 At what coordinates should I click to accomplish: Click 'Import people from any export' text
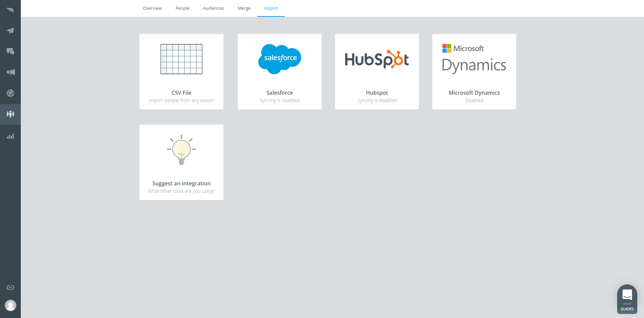(181, 100)
